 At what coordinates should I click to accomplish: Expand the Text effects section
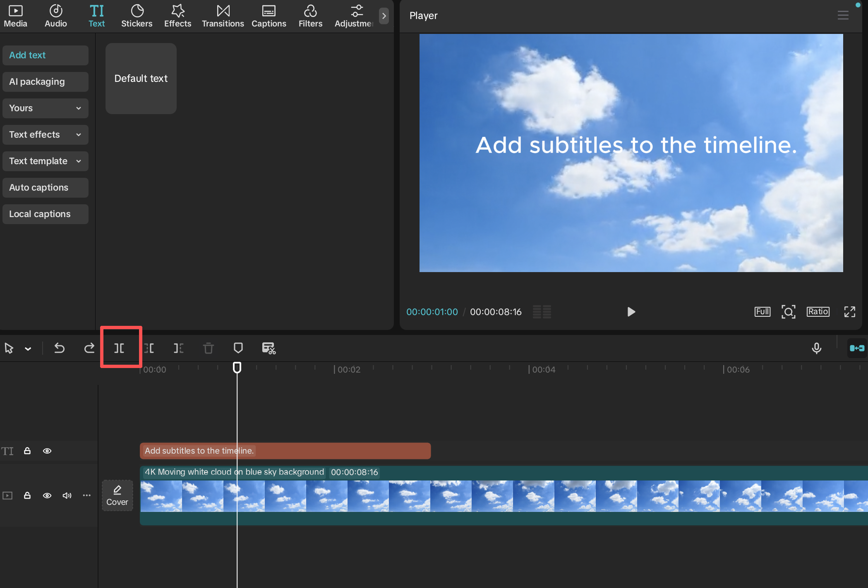coord(45,134)
